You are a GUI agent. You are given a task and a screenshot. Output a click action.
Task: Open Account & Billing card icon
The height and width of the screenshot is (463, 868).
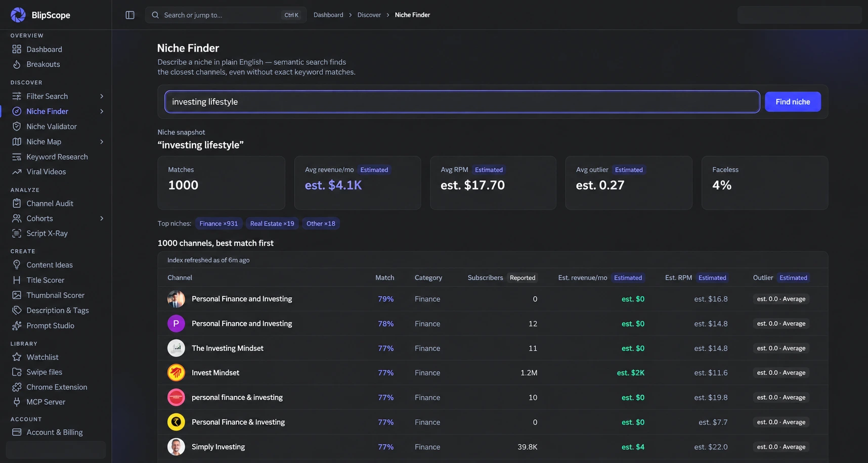(17, 432)
